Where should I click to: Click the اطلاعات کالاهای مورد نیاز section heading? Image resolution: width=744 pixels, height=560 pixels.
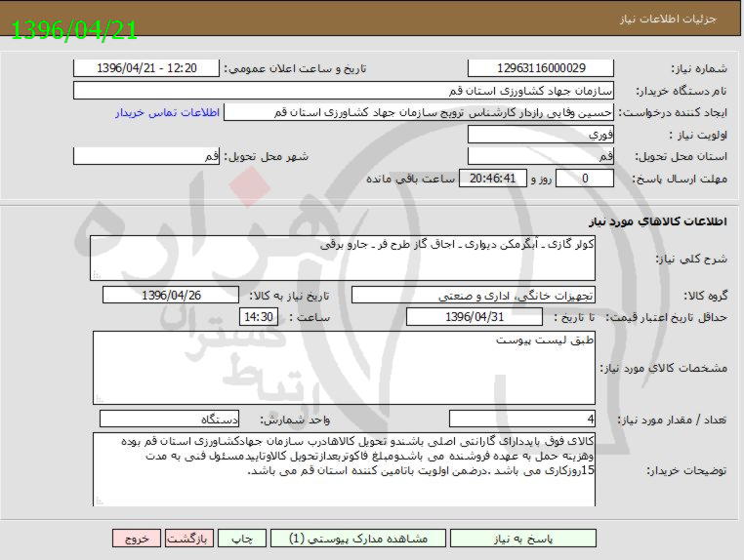pos(658,221)
